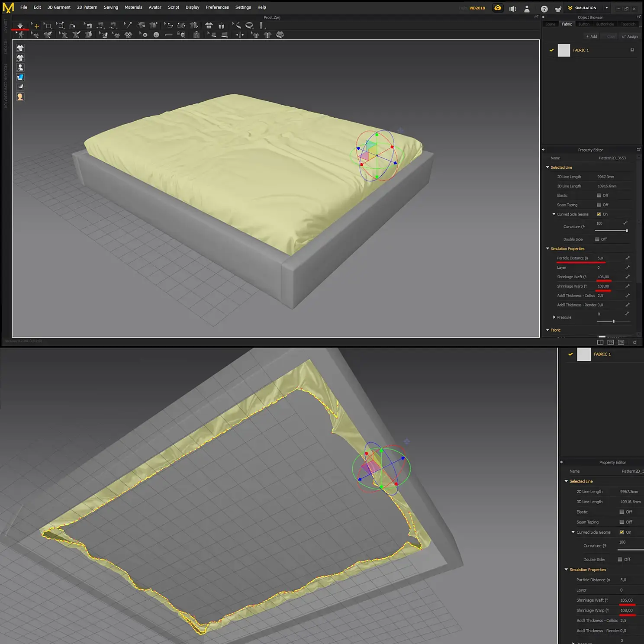This screenshot has height=644, width=644.
Task: Expand the Pressure property group
Action: point(554,317)
